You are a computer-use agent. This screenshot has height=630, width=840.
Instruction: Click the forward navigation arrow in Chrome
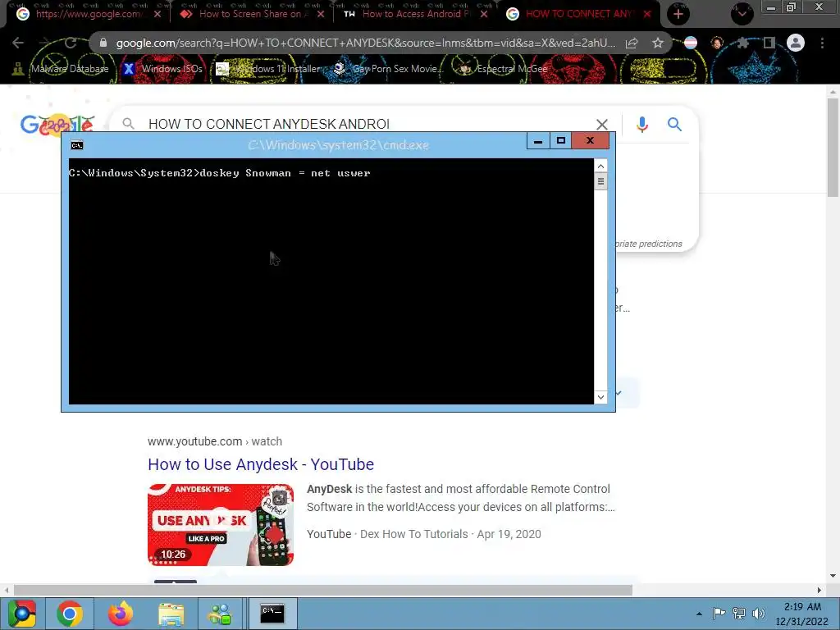pos(44,43)
